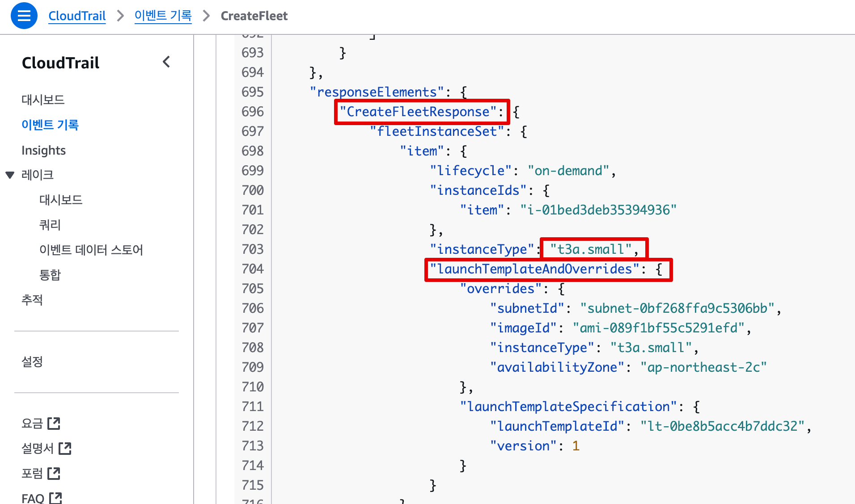This screenshot has width=855, height=504.
Task: Open 대시보드 under the 레이크 section
Action: (61, 200)
